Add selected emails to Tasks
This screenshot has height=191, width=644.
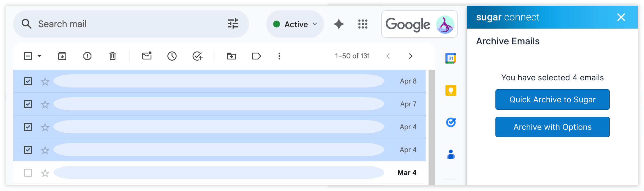(197, 56)
